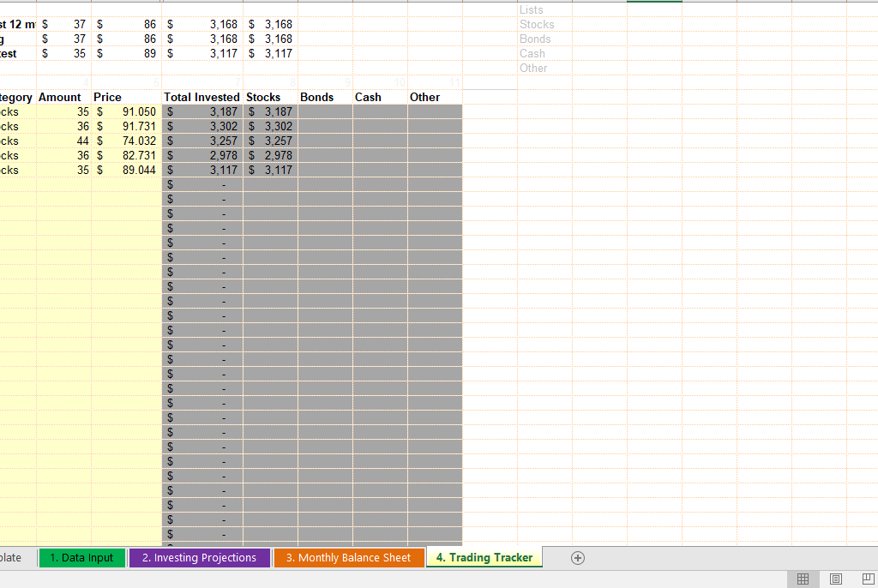
Task: Select the 4. Trading Tracker tab
Action: [484, 558]
